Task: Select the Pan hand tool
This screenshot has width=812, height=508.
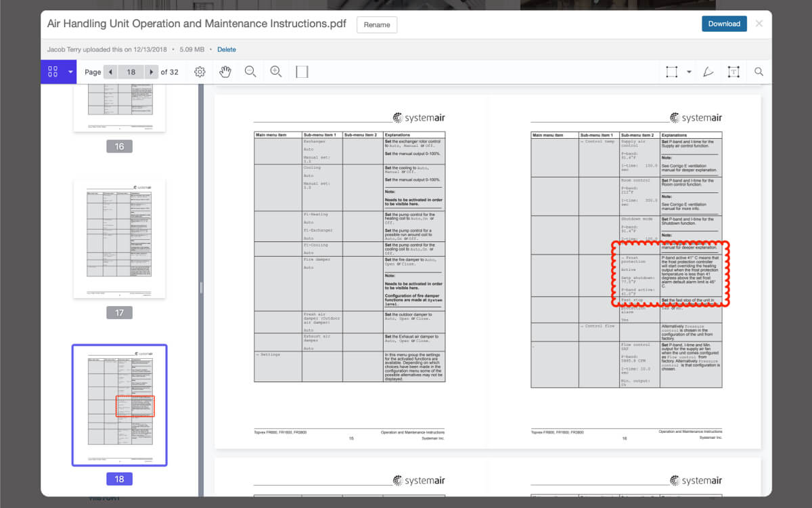Action: 225,72
